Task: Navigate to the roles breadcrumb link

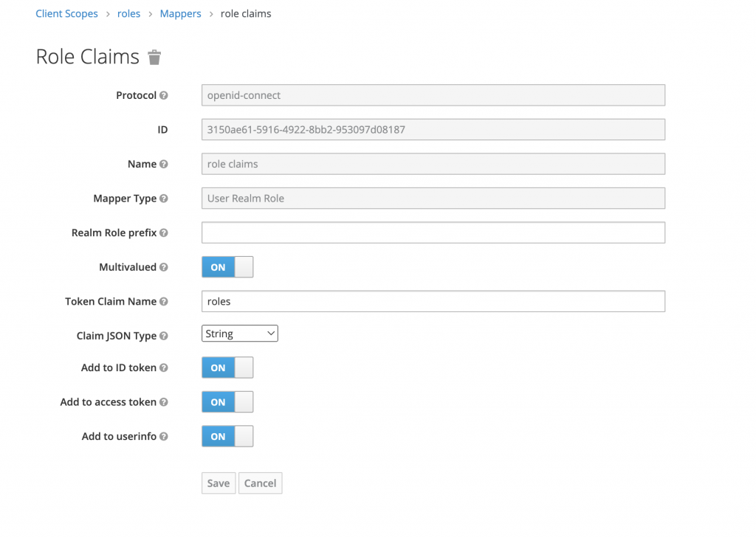Action: coord(128,13)
